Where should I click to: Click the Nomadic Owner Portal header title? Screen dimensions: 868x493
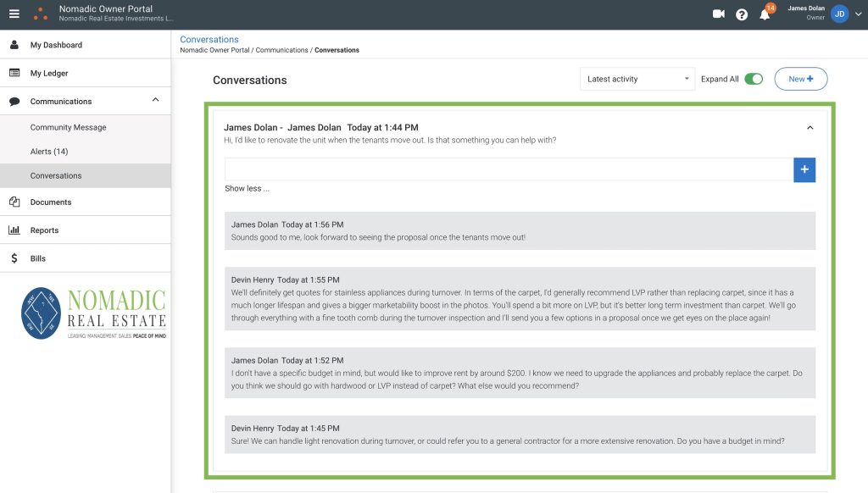[106, 8]
